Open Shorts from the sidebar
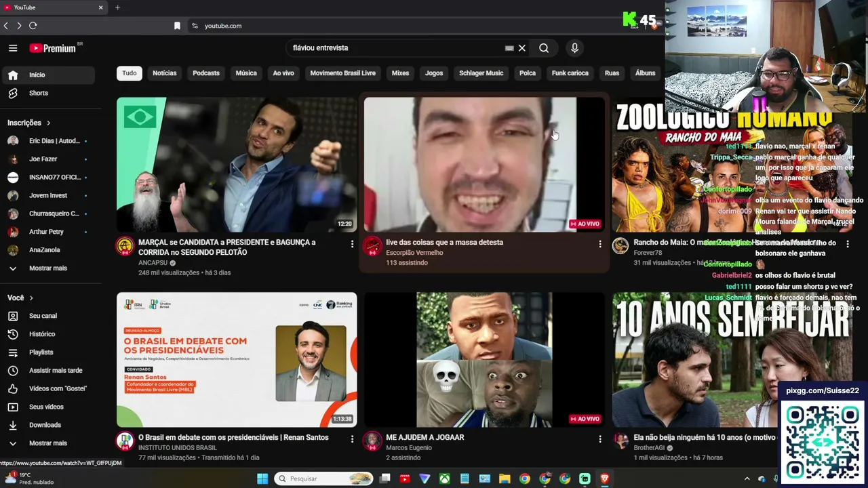 tap(47, 93)
